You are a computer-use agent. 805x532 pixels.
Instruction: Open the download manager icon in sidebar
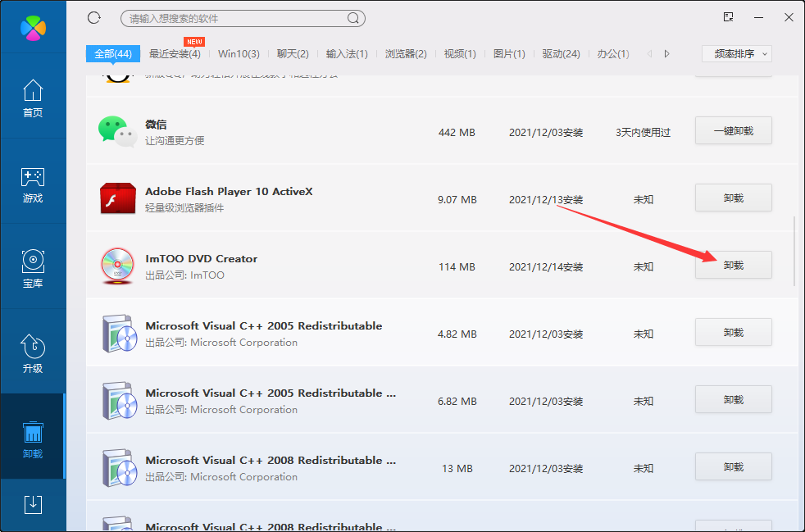[x=33, y=505]
